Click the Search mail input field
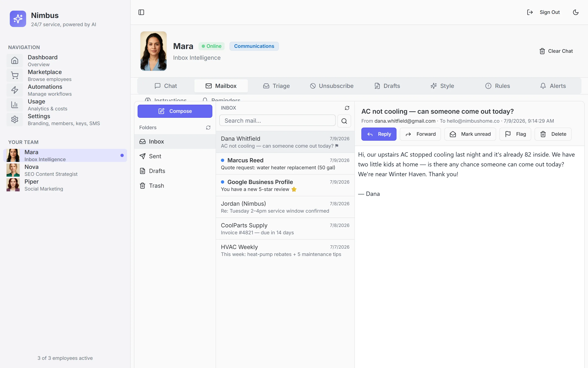 point(277,121)
